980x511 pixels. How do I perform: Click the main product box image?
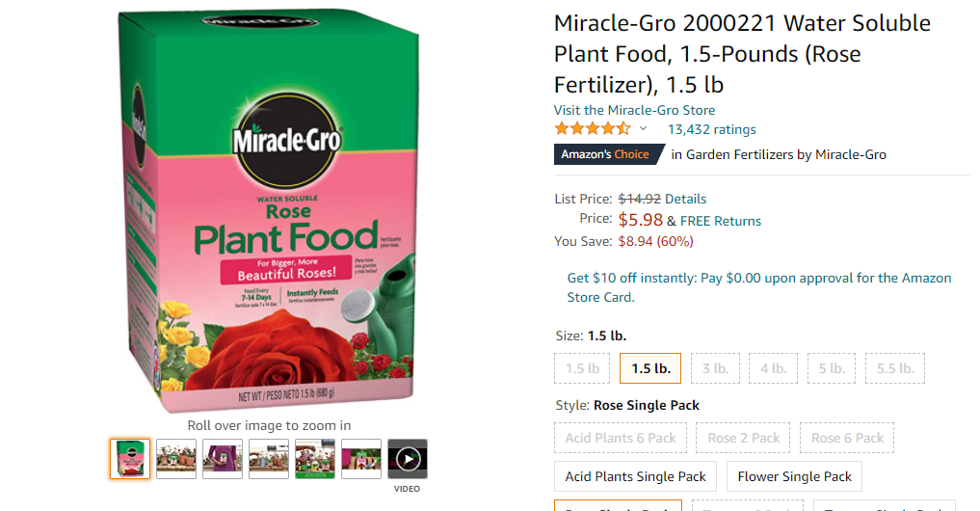point(269,209)
